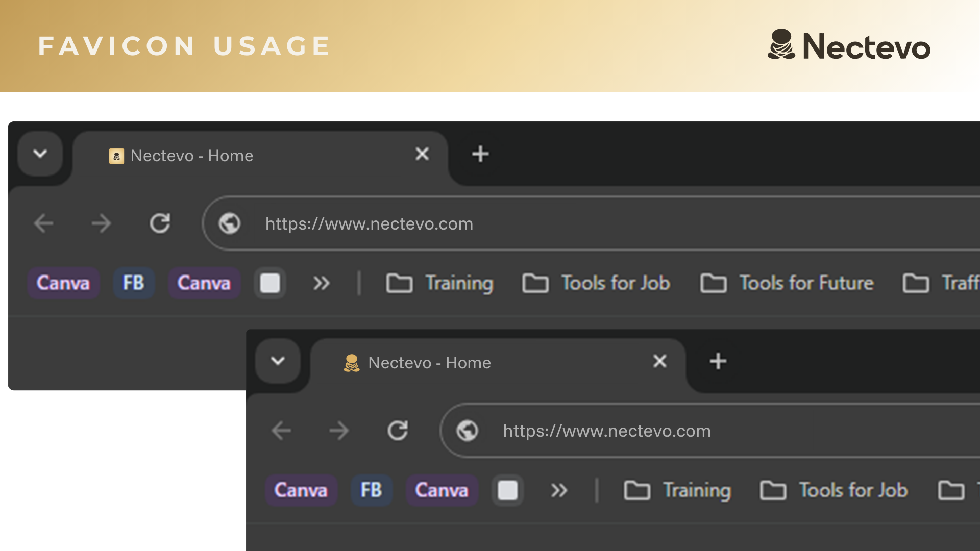Click the globe site-info icon in top address bar

230,223
